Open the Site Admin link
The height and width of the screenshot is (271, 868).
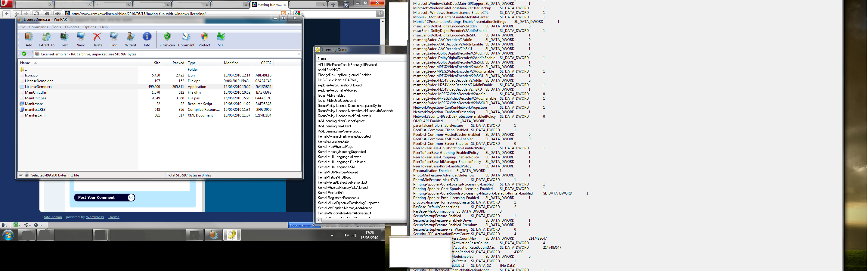[x=53, y=217]
